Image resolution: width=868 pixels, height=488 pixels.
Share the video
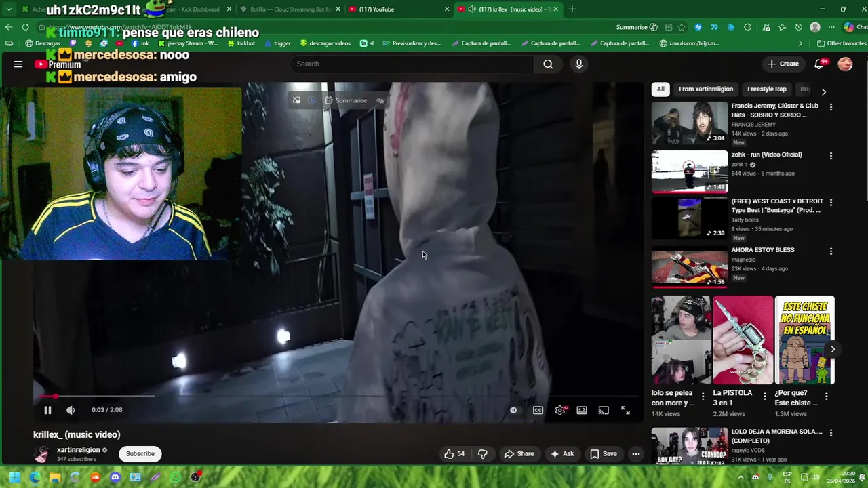(x=519, y=454)
